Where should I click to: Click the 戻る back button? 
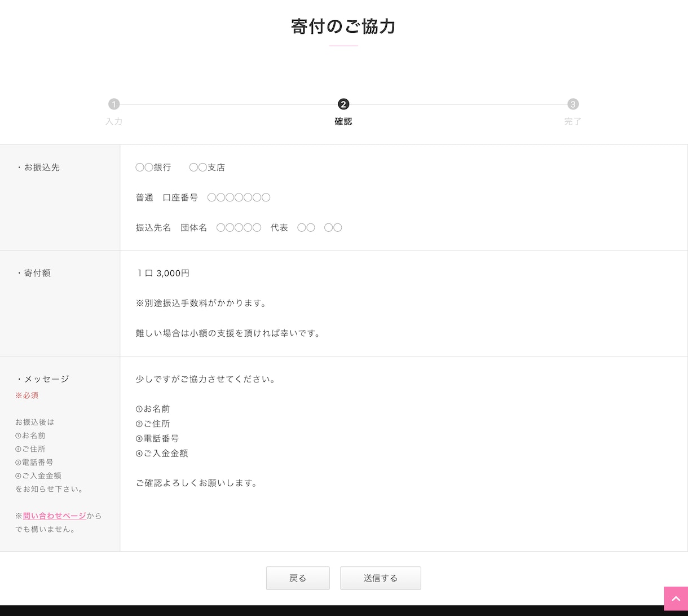(298, 578)
